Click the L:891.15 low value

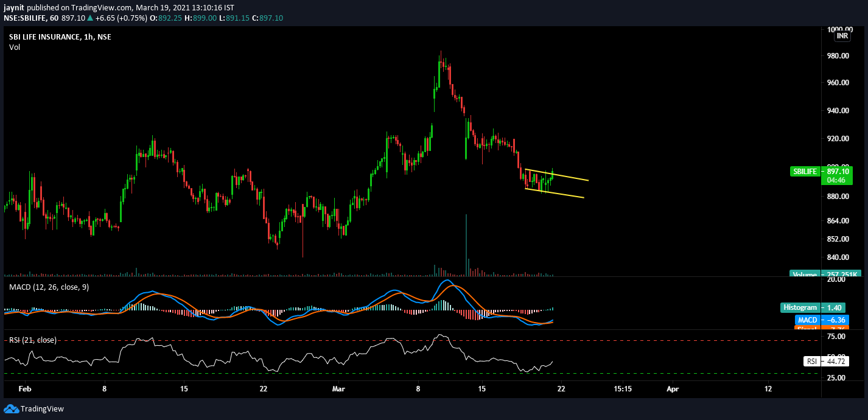click(x=235, y=18)
